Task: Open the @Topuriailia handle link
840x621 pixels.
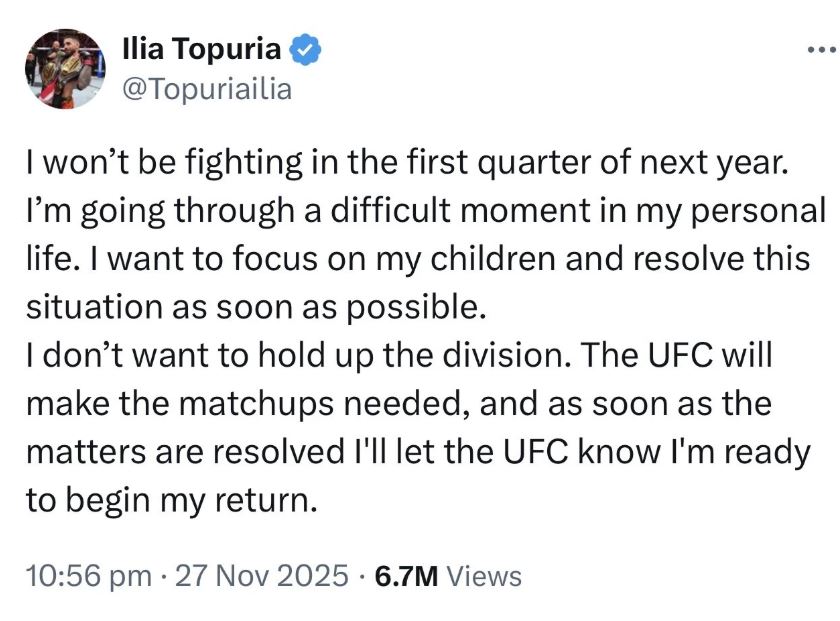Action: [206, 88]
